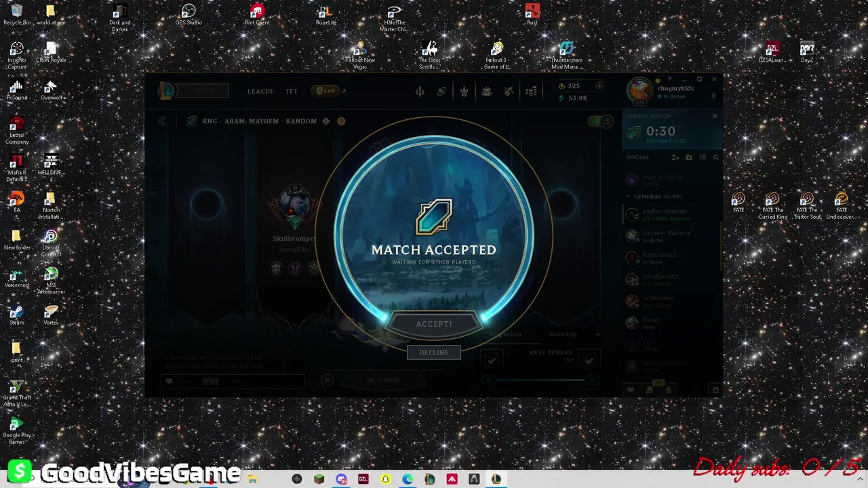Tick the Next Reward checkbox

(589, 360)
